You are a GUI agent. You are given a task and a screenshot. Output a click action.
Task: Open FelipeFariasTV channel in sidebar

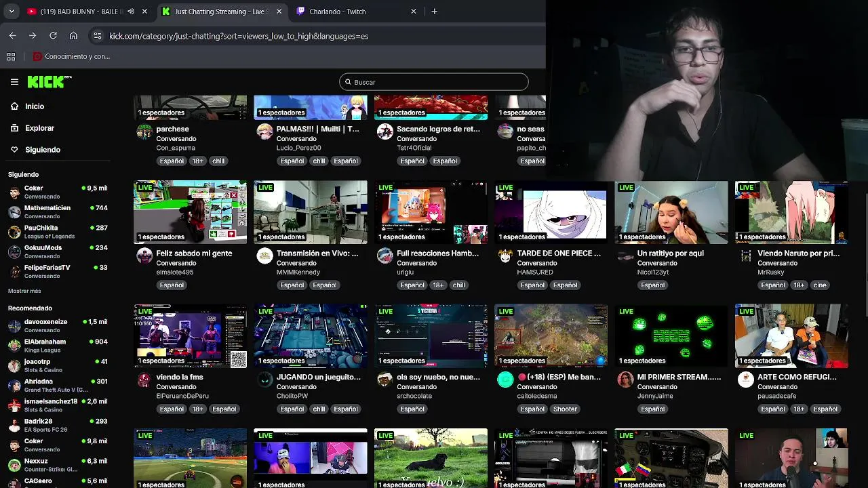coord(58,271)
